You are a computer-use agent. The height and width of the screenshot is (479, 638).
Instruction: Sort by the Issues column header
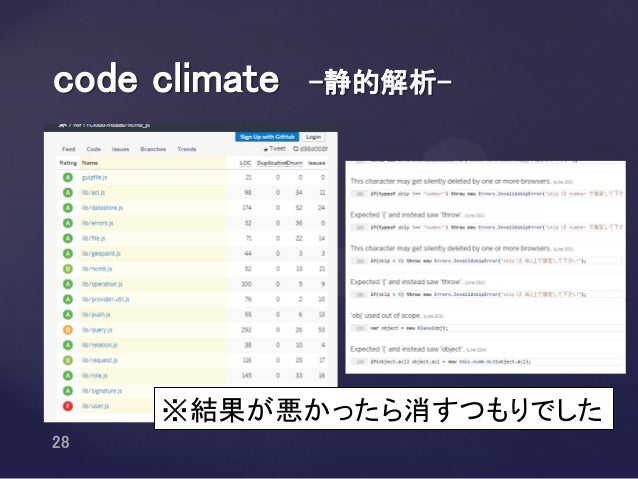coord(317,163)
